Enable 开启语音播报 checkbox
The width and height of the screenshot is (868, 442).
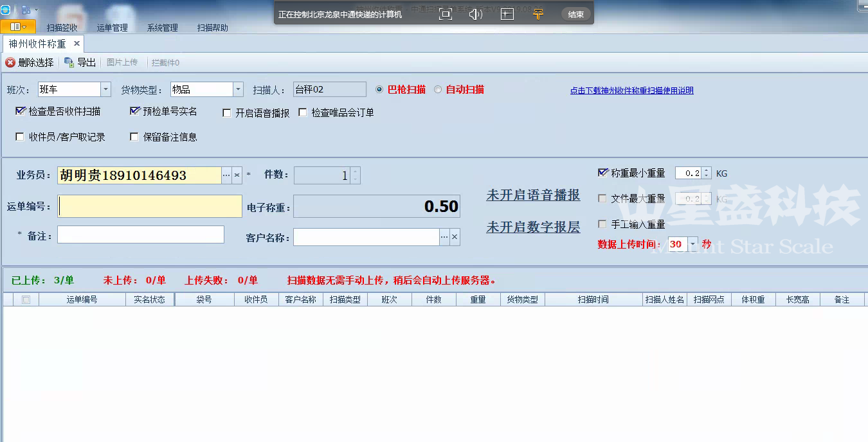226,113
